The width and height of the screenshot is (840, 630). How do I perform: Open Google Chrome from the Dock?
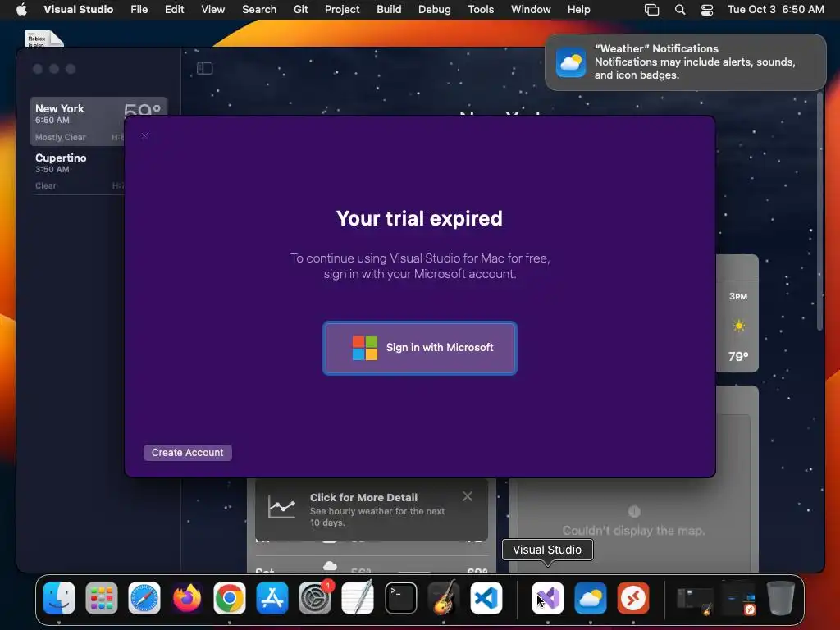230,598
